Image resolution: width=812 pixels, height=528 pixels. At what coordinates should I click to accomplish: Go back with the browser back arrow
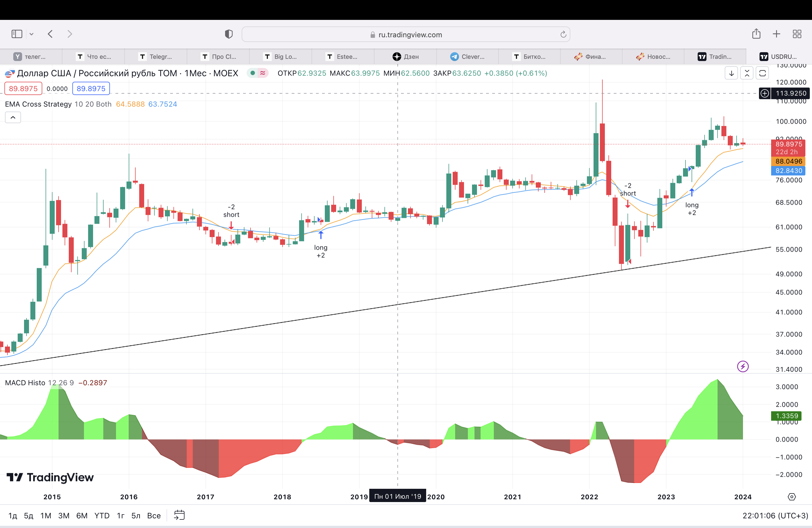51,34
